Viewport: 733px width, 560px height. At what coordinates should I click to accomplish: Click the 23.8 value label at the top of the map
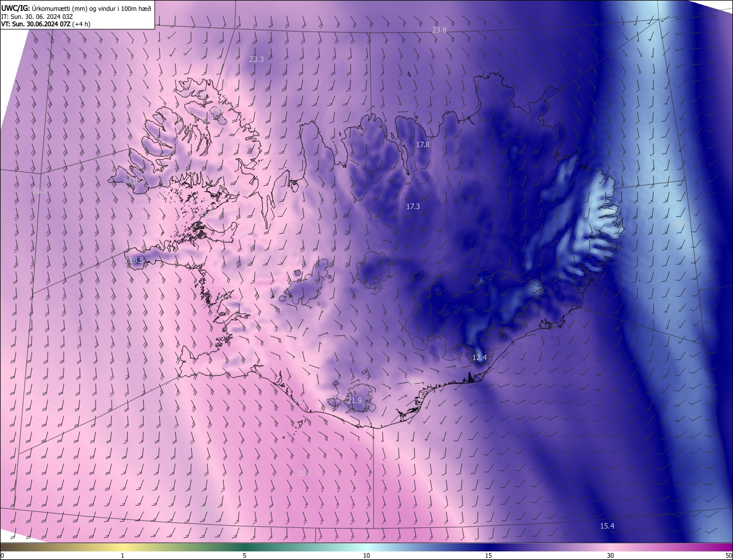click(439, 30)
